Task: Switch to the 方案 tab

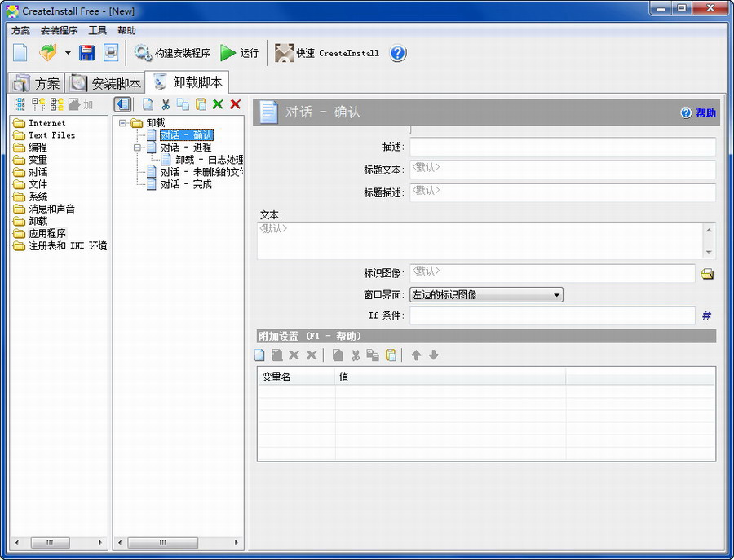Action: click(x=36, y=83)
